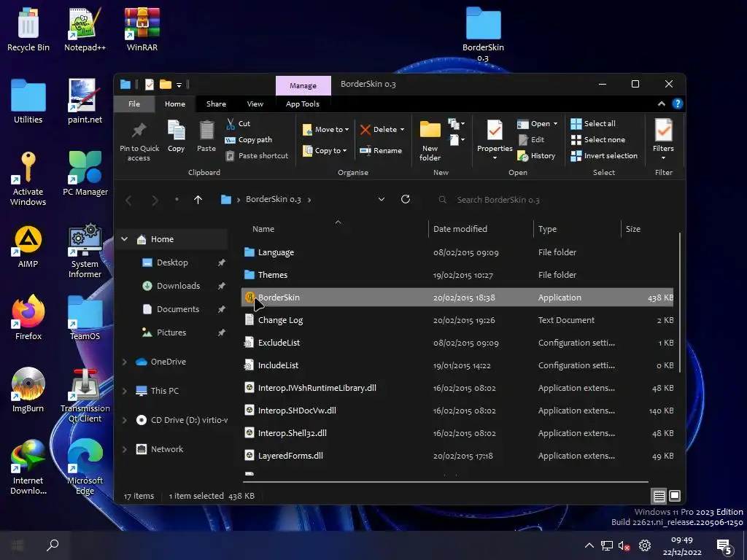Open Downloads in navigation pane
The width and height of the screenshot is (747, 560).
pyautogui.click(x=178, y=286)
